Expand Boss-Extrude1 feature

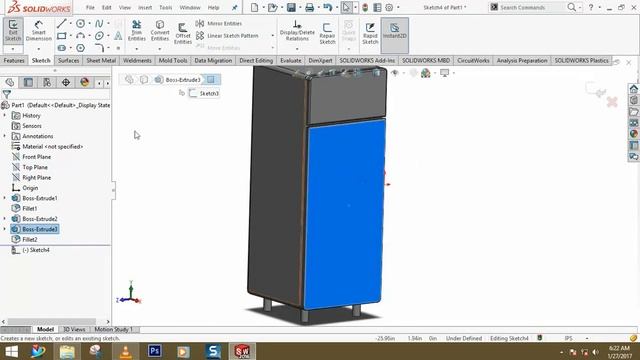click(4, 198)
